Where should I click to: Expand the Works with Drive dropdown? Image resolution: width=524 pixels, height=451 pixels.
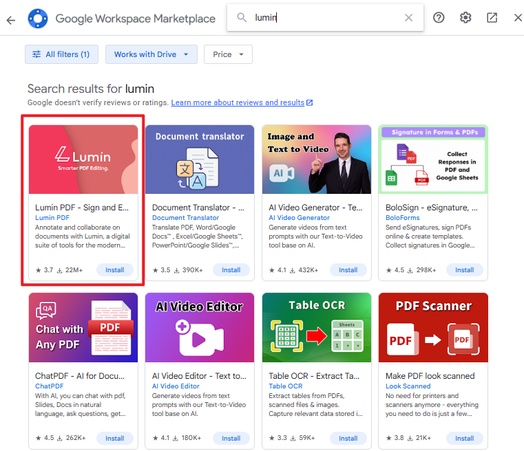[x=151, y=54]
